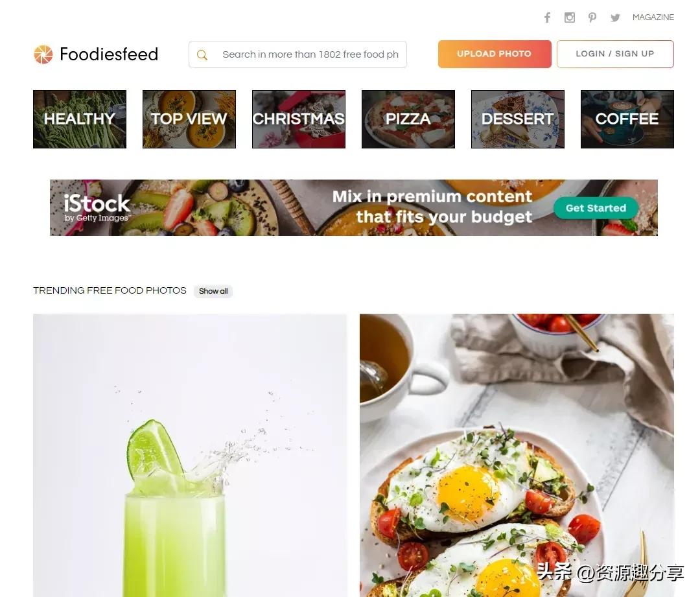
Task: Click Login / Sign Up button
Action: pyautogui.click(x=615, y=54)
